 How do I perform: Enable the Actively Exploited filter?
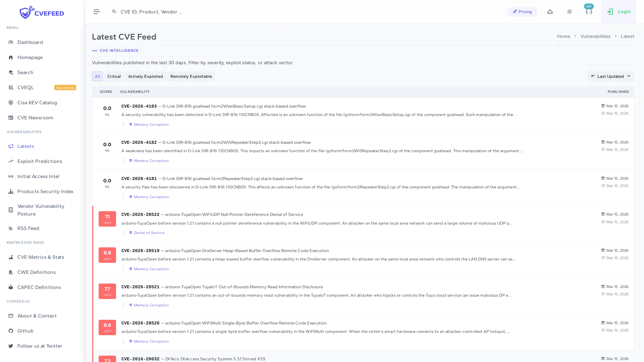pyautogui.click(x=146, y=76)
